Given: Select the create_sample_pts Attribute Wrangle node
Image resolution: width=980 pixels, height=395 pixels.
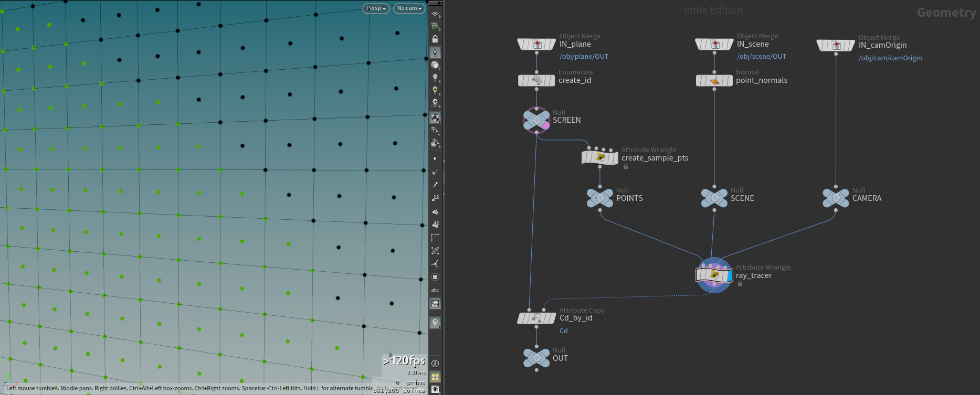Looking at the screenshot, I should pyautogui.click(x=600, y=157).
